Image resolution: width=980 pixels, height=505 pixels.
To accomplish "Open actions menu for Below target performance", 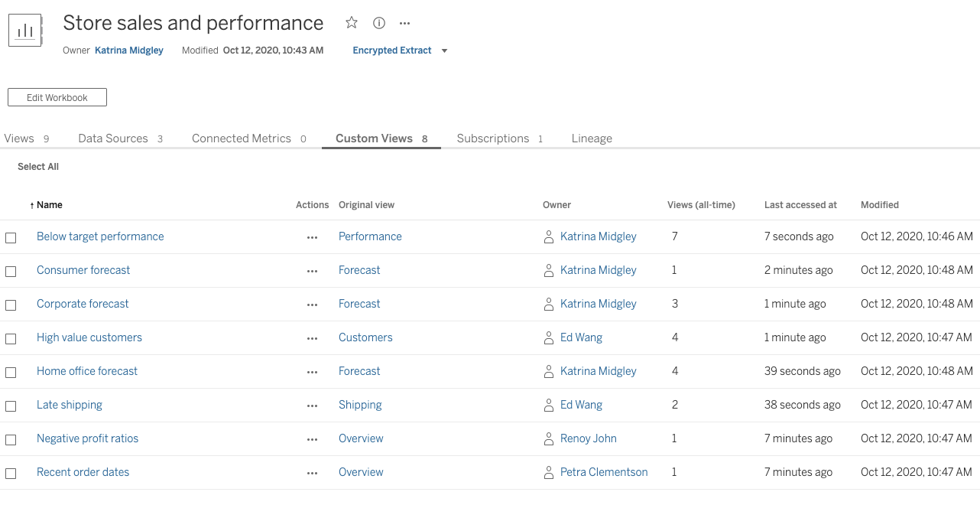I will (312, 237).
